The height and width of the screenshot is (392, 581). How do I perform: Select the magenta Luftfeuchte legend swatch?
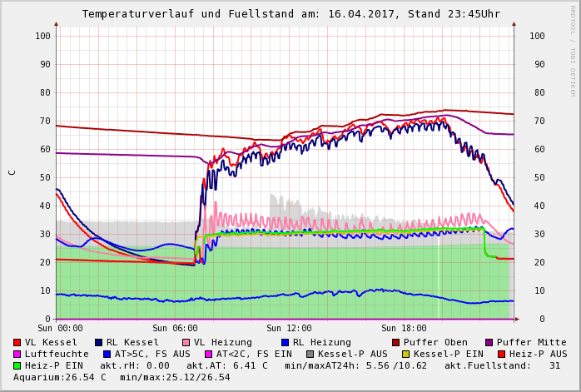pos(17,355)
